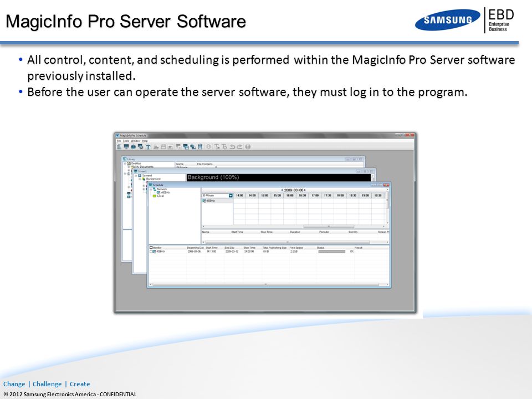Click the server tower icon in the toolbar
Viewport: 532px width, 399px height.
point(119,146)
